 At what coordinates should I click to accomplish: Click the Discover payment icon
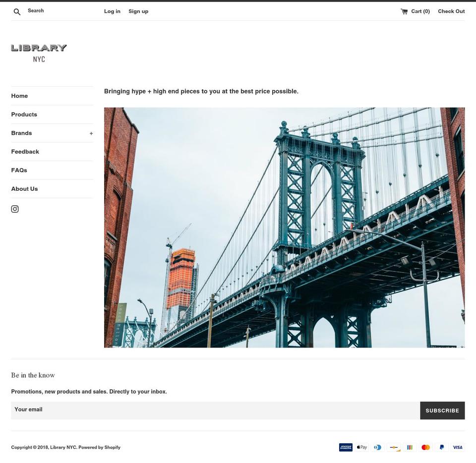[x=394, y=447]
